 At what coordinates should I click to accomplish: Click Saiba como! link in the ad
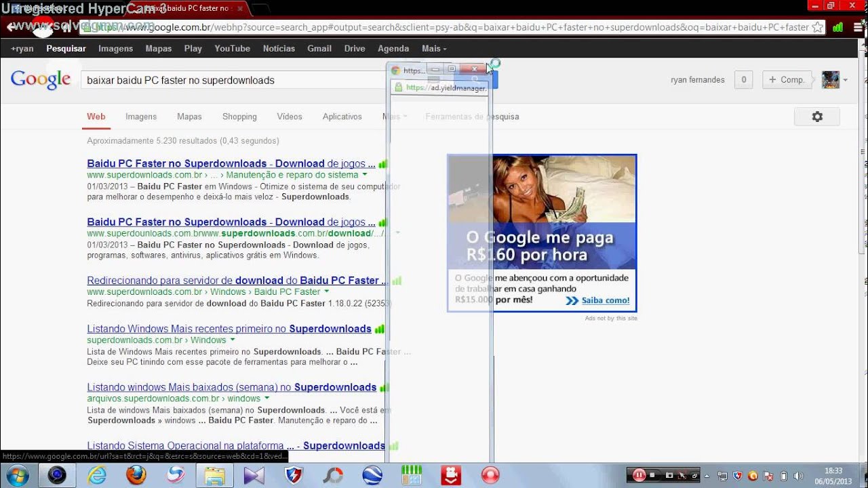pos(605,300)
